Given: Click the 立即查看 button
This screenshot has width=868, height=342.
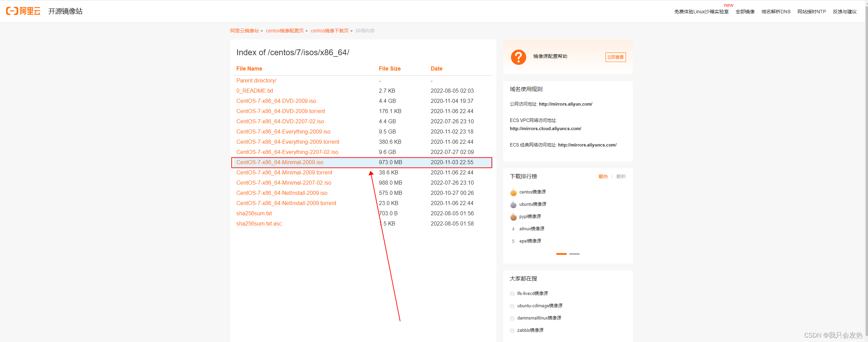Looking at the screenshot, I should [x=615, y=57].
